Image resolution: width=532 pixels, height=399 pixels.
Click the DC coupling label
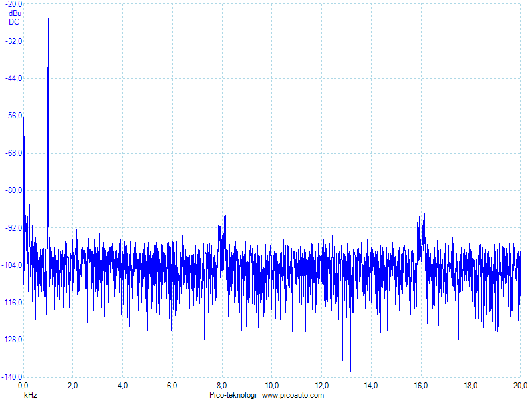14,22
